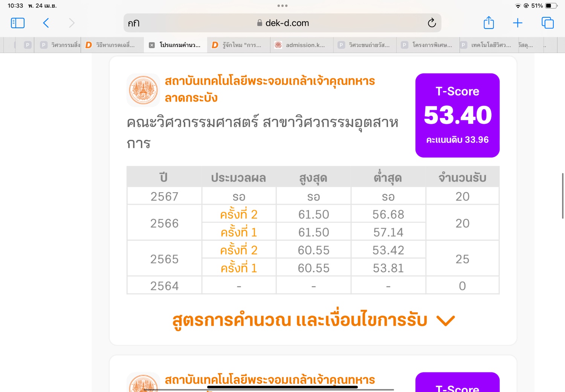Click the 'ประมวลผล' column header
This screenshot has width=565, height=392.
coord(239,178)
